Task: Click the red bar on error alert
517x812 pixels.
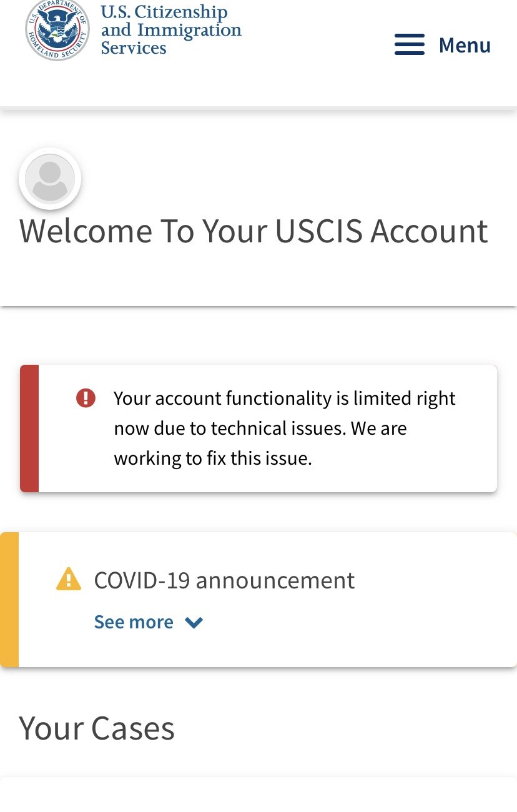Action: click(x=29, y=428)
